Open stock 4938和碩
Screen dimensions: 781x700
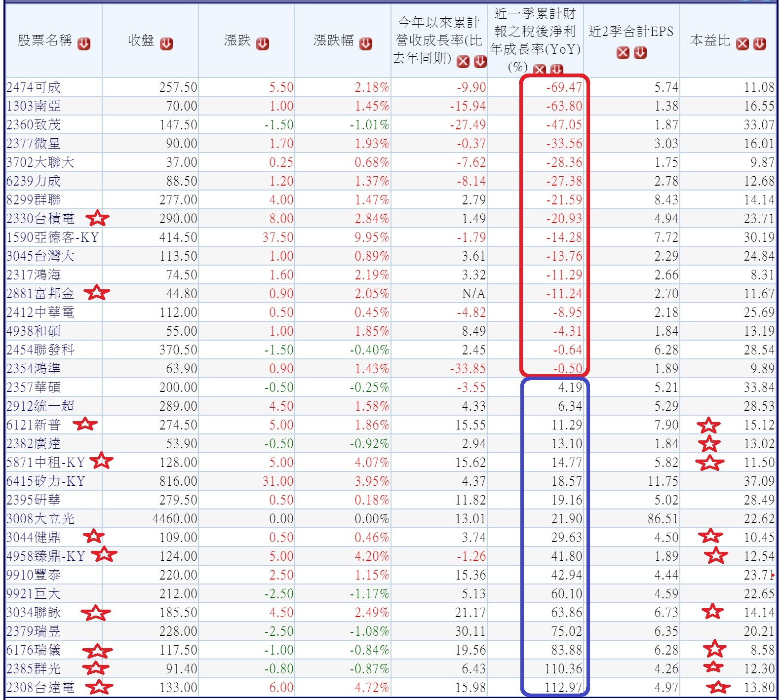tap(34, 331)
